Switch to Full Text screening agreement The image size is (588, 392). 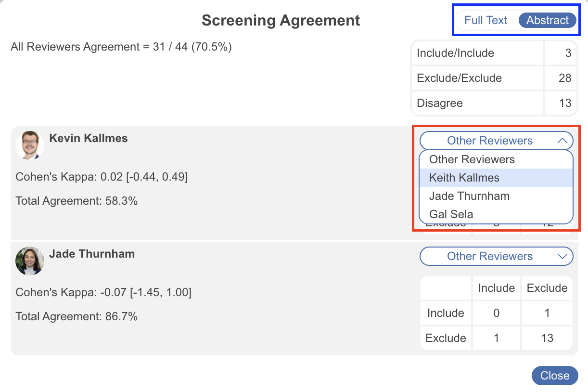pos(486,20)
